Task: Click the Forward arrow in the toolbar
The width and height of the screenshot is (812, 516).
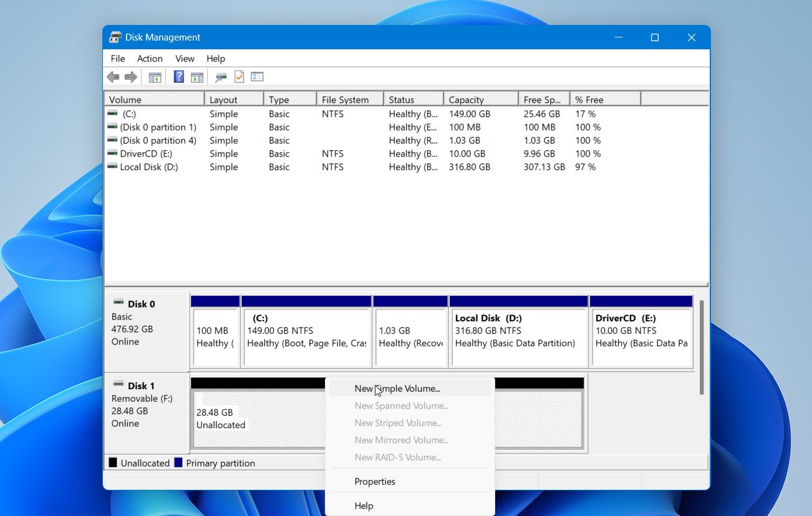Action: pyautogui.click(x=130, y=77)
